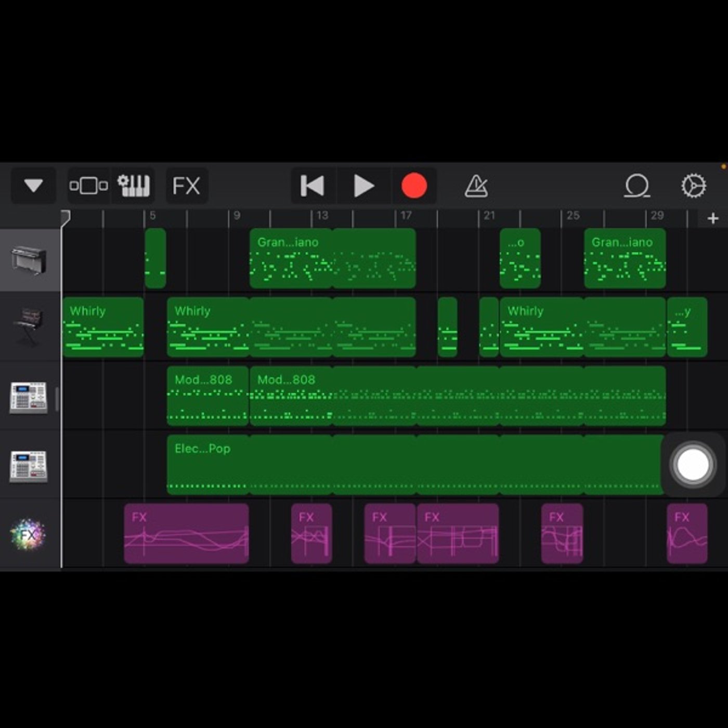Select the Grand Piano track icon
The height and width of the screenshot is (728, 728).
29,260
